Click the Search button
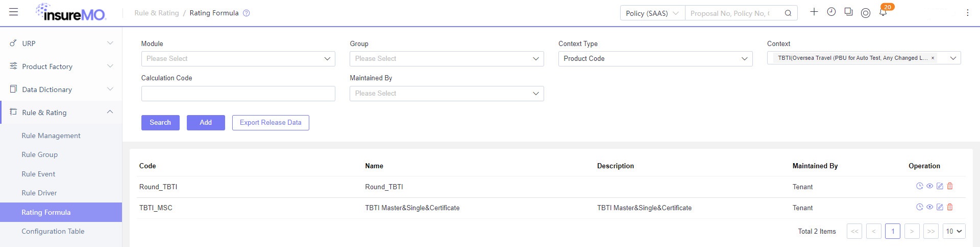This screenshot has width=980, height=247. pos(160,123)
